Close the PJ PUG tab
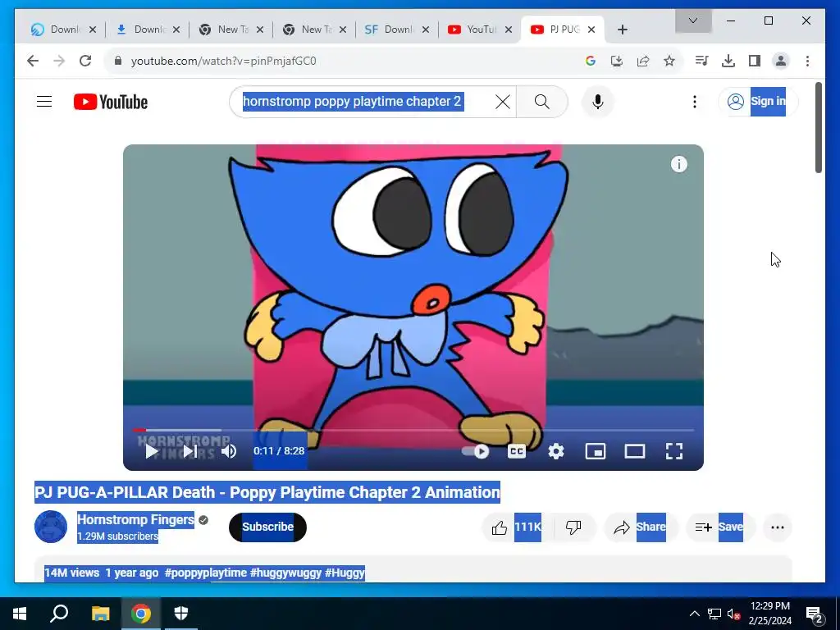Image resolution: width=840 pixels, height=630 pixels. coord(591,30)
